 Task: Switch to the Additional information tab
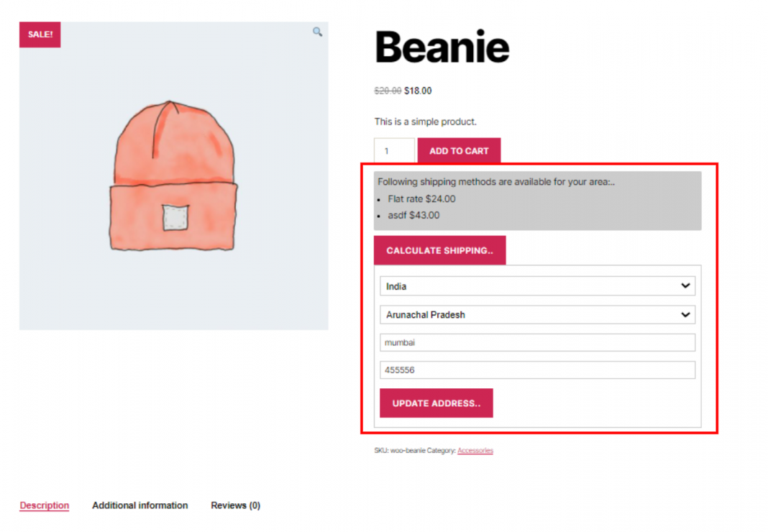pos(140,505)
